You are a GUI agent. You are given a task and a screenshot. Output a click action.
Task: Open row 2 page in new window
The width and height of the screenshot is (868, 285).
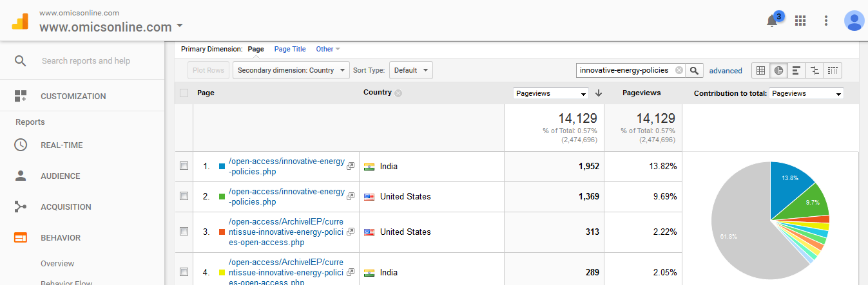tap(351, 197)
